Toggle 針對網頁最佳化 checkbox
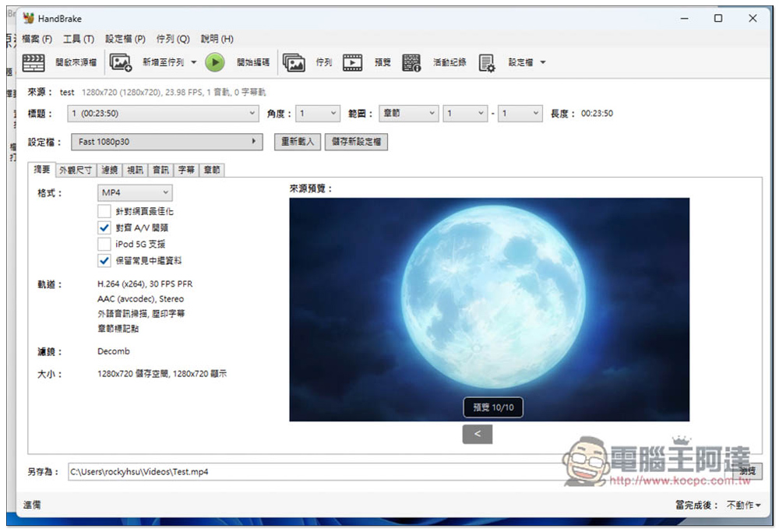Image resolution: width=779 pixels, height=532 pixels. tap(104, 211)
